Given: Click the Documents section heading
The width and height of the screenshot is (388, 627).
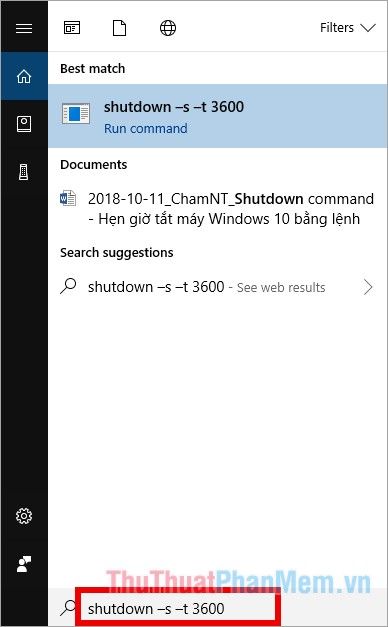Looking at the screenshot, I should (94, 165).
